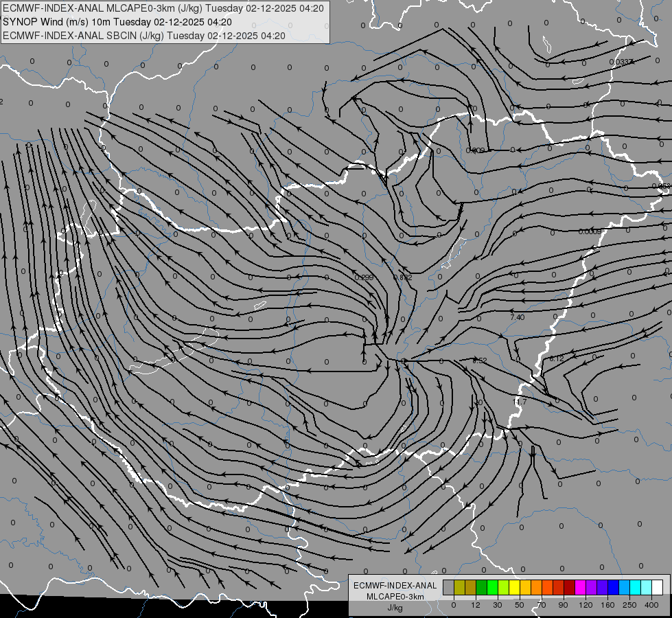The height and width of the screenshot is (618, 672).
Task: Click the legend tick label 50
Action: (520, 605)
